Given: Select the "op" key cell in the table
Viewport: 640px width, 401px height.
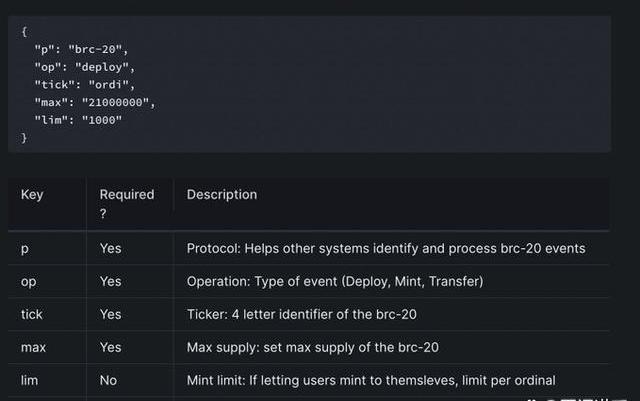Looking at the screenshot, I should click(29, 282).
